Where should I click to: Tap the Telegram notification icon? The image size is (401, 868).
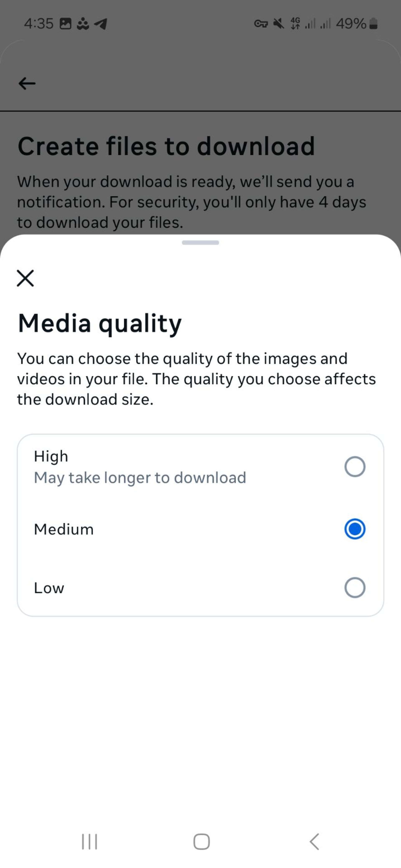(100, 24)
